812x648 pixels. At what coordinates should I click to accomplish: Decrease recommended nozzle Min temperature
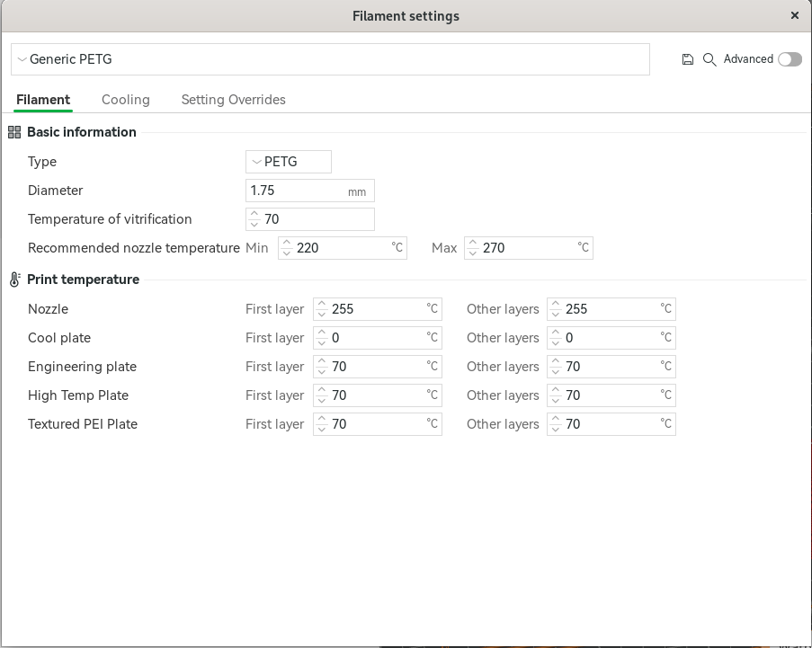[287, 253]
